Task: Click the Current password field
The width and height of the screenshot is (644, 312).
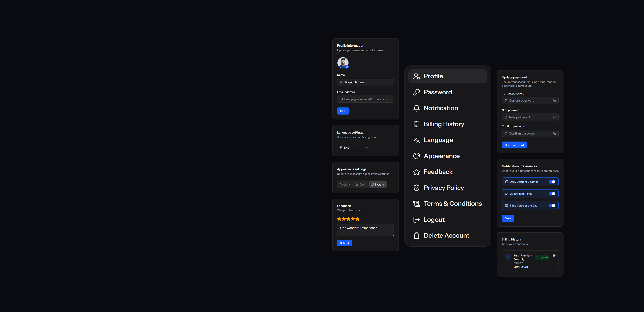Action: [x=530, y=101]
